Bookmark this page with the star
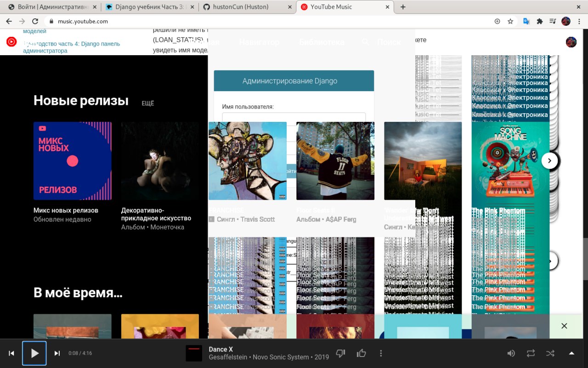 [510, 21]
